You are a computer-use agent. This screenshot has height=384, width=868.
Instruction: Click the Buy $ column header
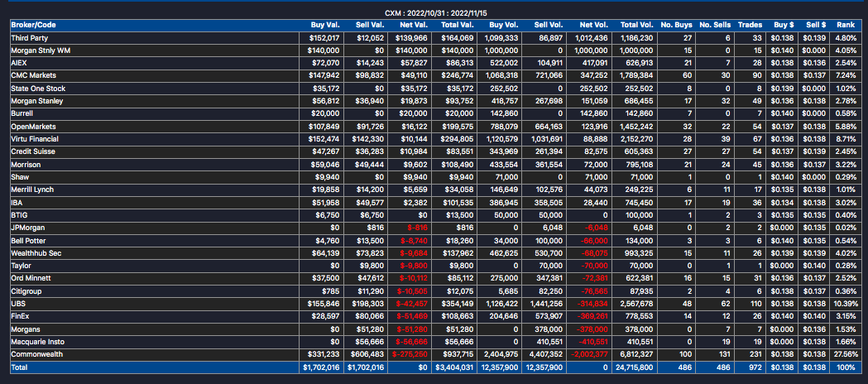(784, 25)
